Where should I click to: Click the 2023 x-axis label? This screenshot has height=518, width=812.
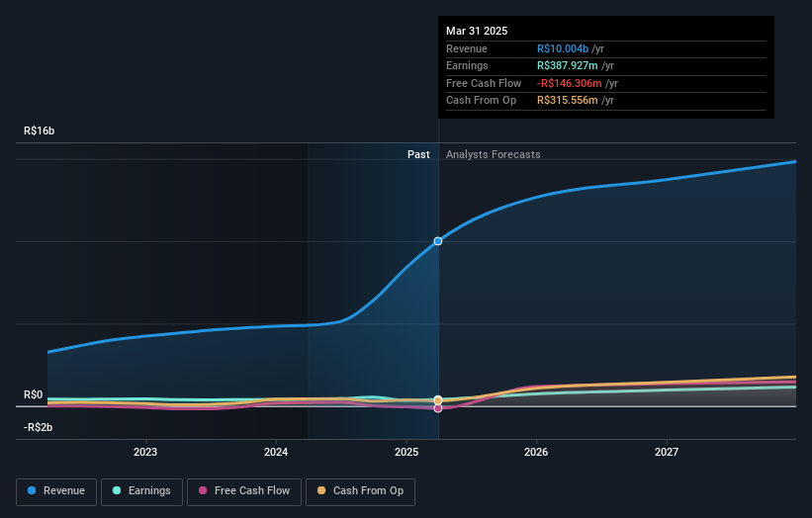point(145,452)
